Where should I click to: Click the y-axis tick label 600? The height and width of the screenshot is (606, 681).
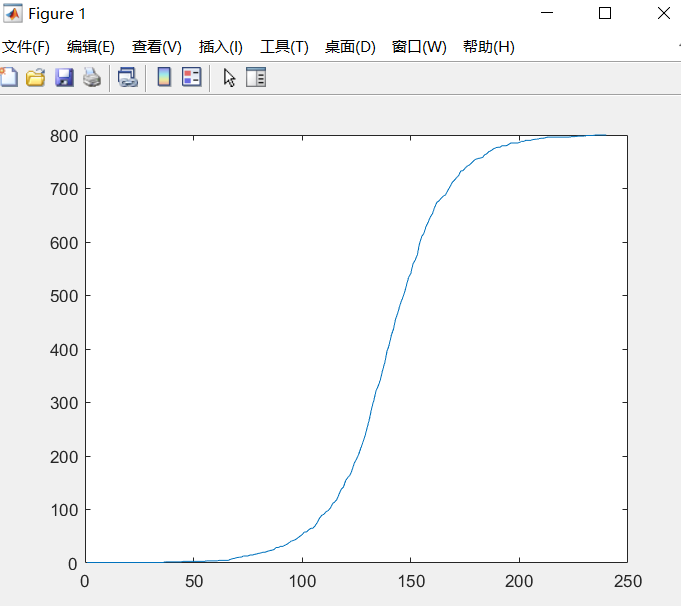(x=64, y=243)
